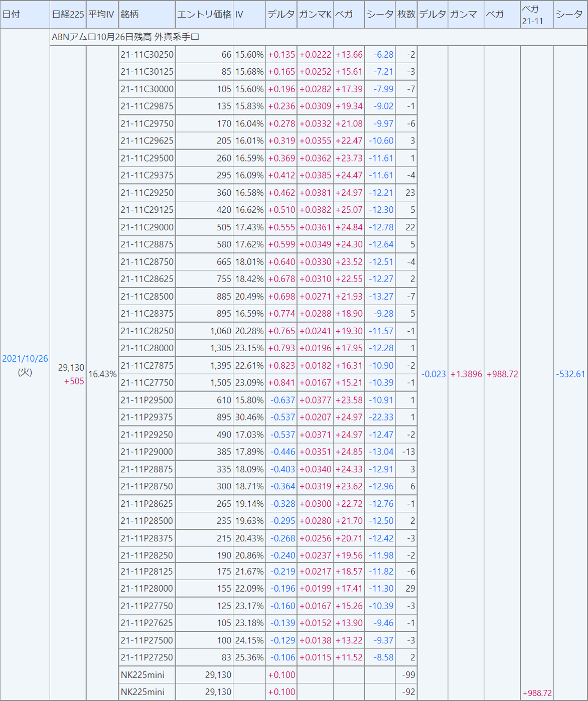Click NK225mini in the -99 contracts row

[x=142, y=675]
